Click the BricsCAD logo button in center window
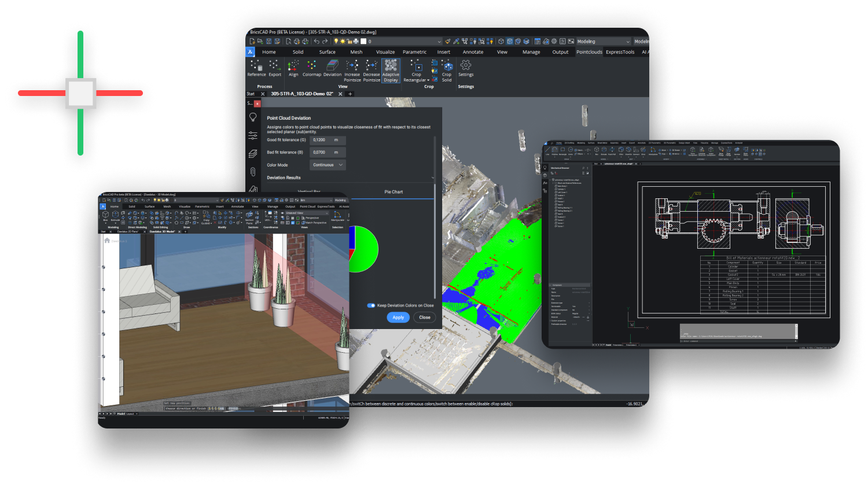The height and width of the screenshot is (484, 868). [x=251, y=52]
